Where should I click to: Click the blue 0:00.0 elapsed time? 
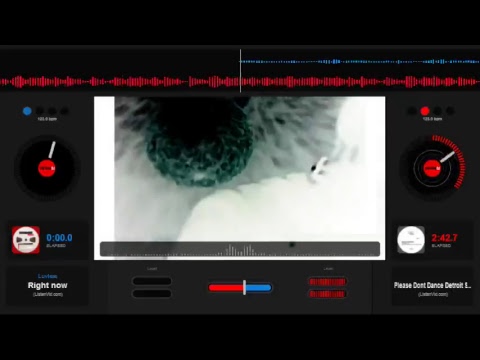pos(59,238)
